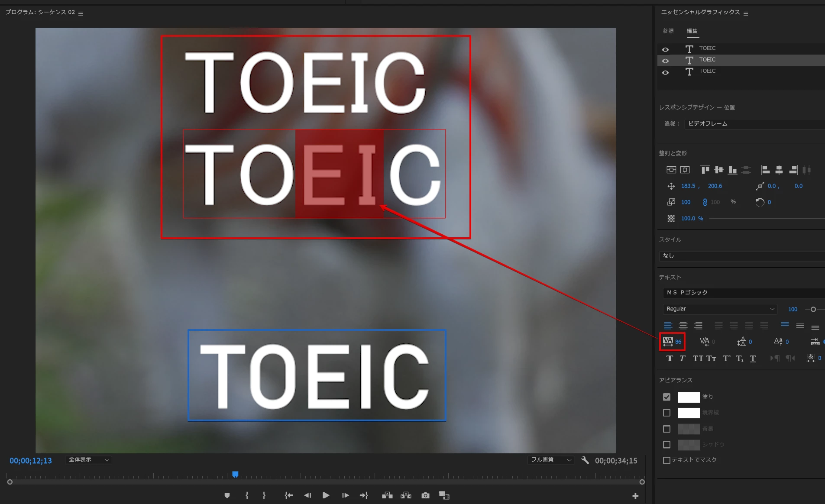825x504 pixels.
Task: Enable テキストでマスク checkbox
Action: tap(666, 460)
